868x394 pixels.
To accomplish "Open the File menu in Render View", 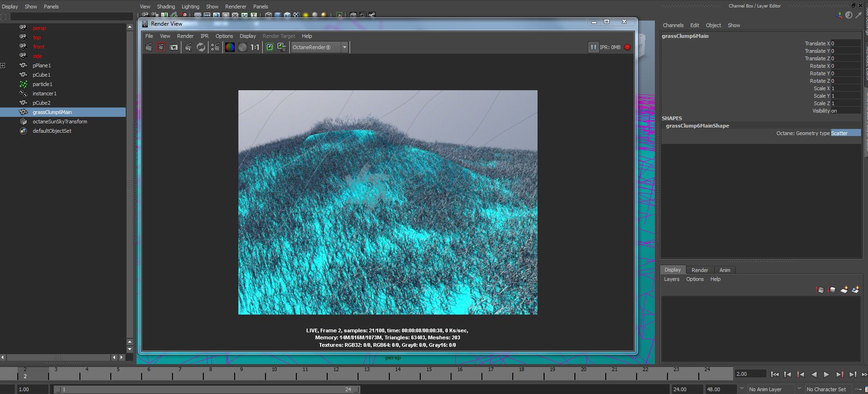I will point(149,36).
